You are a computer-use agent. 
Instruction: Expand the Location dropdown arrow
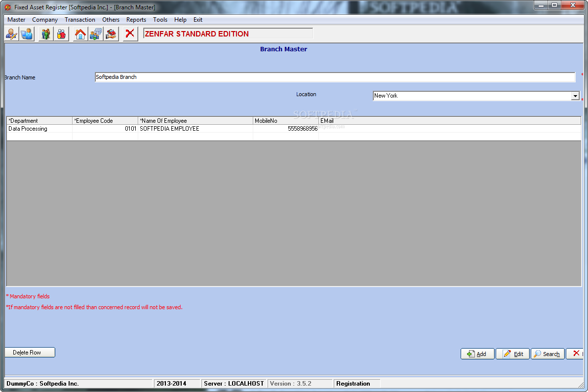[x=575, y=96]
